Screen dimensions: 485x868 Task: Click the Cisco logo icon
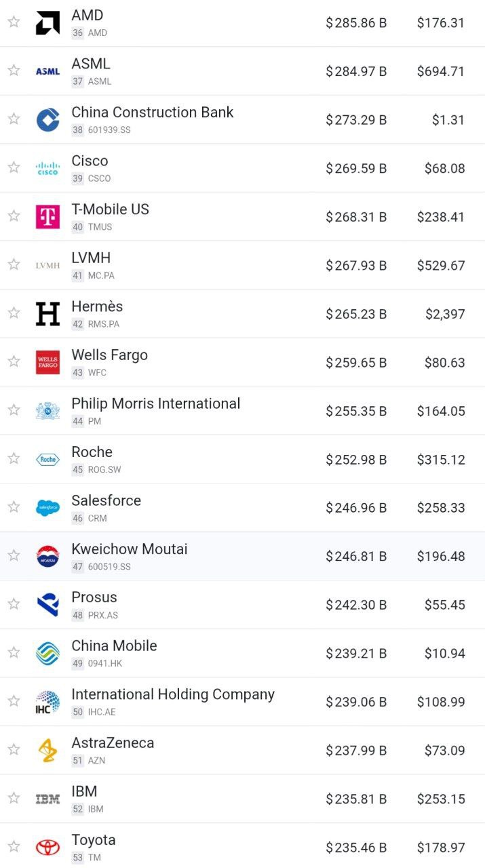click(x=47, y=168)
